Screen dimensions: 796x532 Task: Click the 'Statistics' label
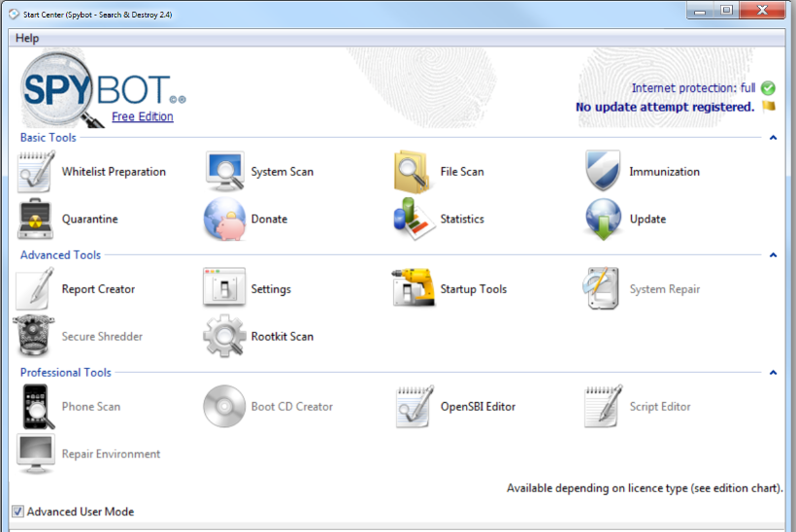(462, 218)
